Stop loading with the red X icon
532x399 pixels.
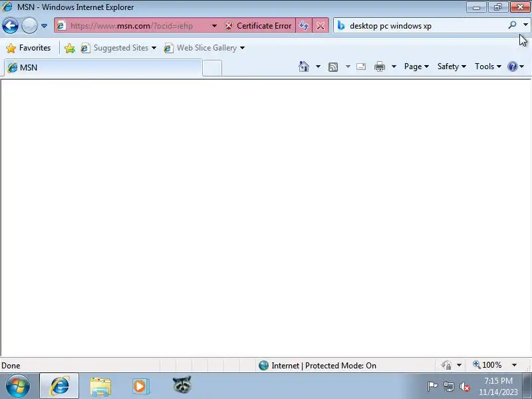[321, 26]
